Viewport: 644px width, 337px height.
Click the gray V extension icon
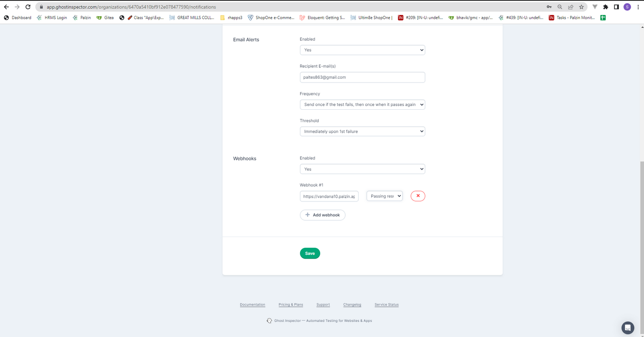[595, 7]
